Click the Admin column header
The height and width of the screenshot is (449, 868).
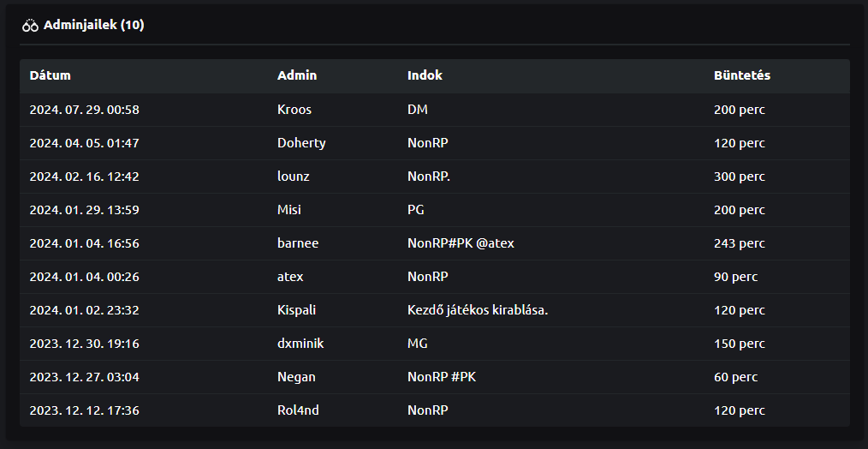pos(297,75)
